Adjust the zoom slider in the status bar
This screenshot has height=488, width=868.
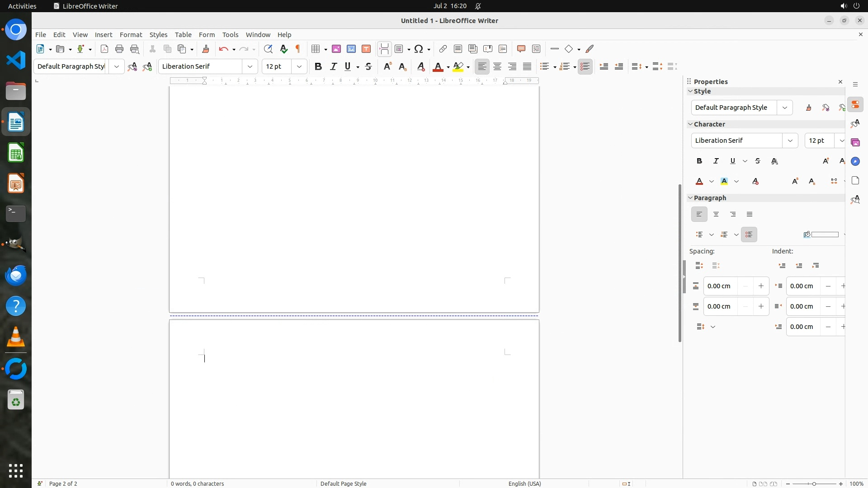(x=814, y=483)
